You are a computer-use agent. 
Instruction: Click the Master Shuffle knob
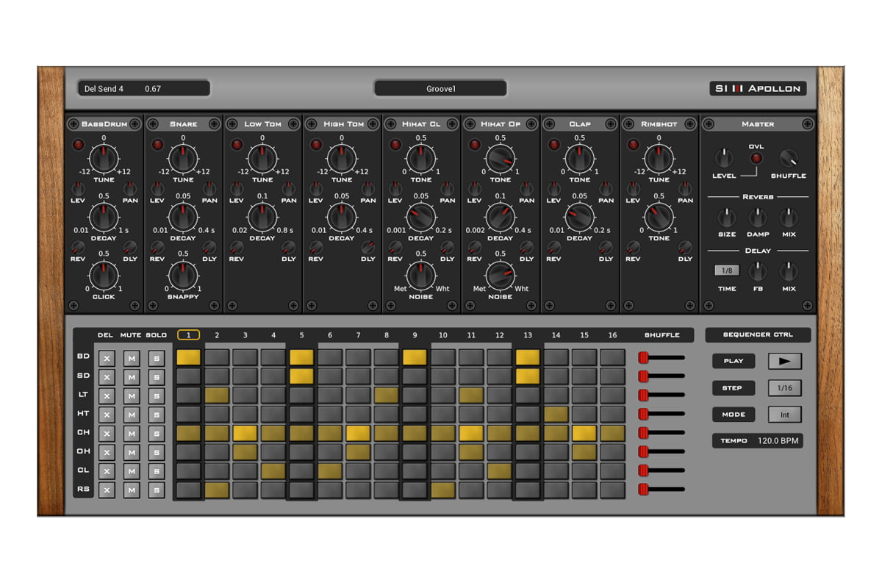(x=789, y=158)
